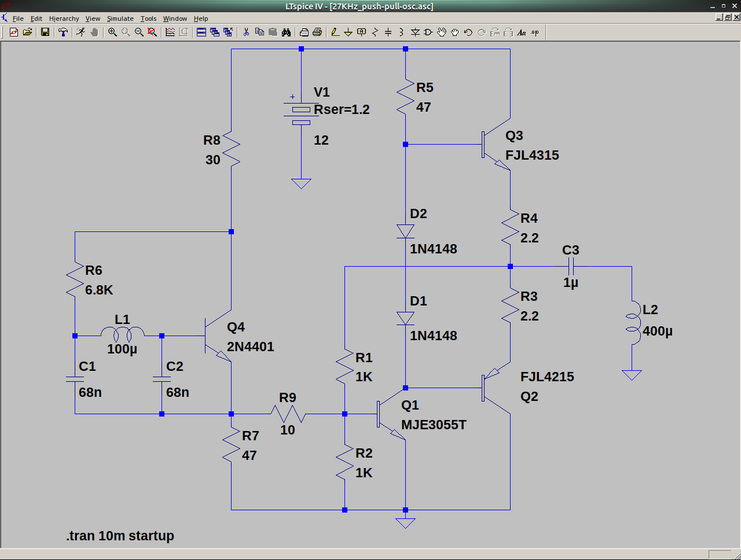Click the '.tran 10m startup' directive
Image resolution: width=741 pixels, height=560 pixels.
click(120, 536)
